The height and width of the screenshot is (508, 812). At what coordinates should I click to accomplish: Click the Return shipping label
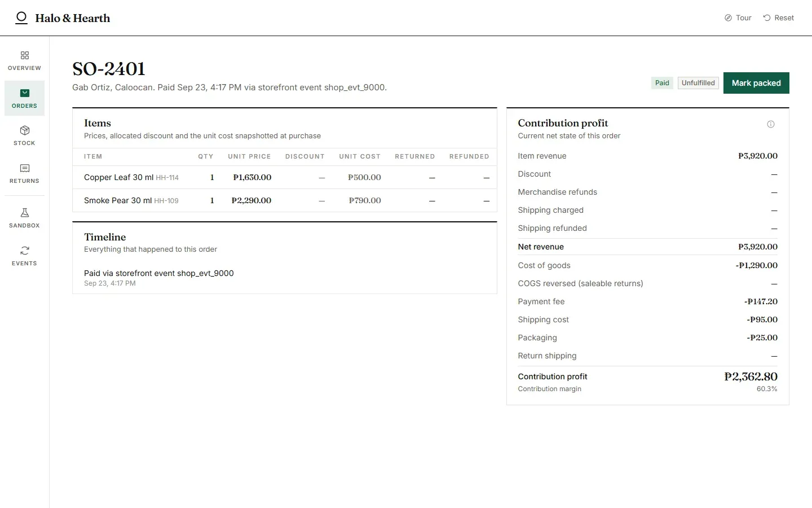[547, 356]
